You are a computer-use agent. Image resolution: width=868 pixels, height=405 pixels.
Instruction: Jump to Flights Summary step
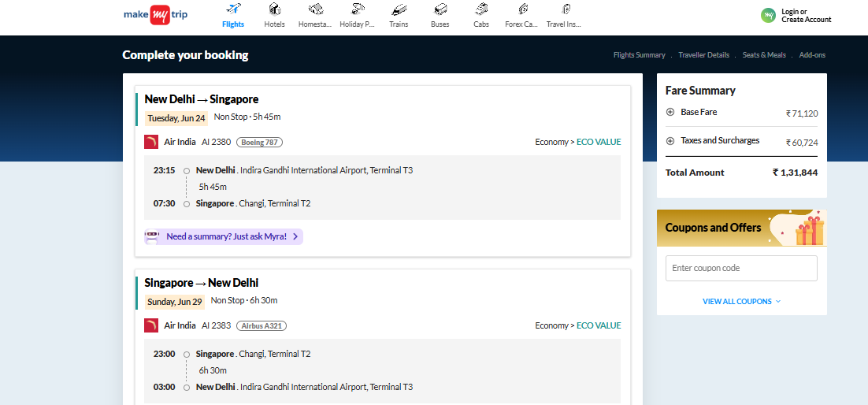pos(639,55)
